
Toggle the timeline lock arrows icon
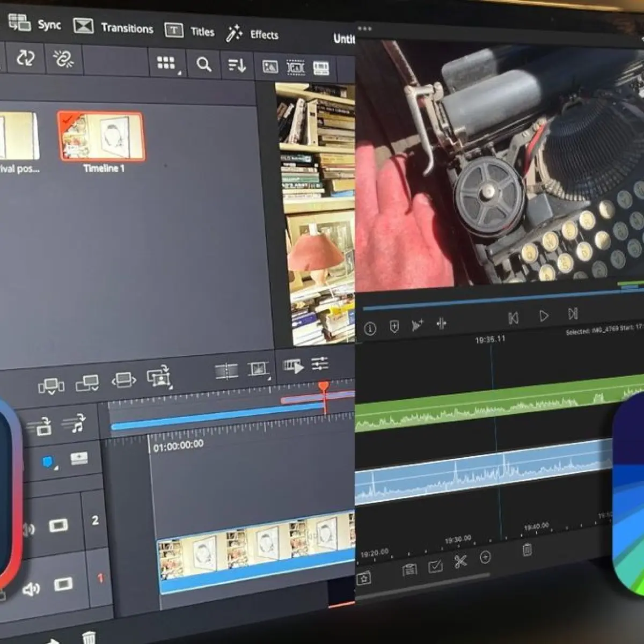[x=39, y=427]
